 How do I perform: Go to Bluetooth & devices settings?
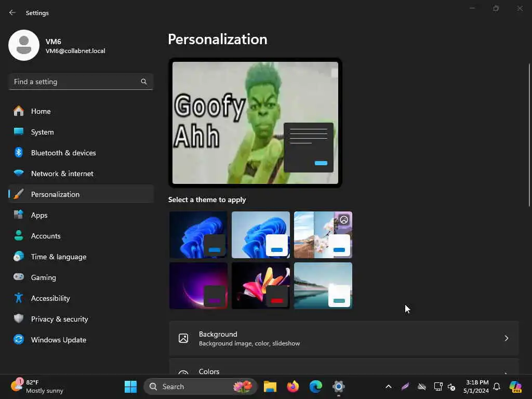point(81,153)
